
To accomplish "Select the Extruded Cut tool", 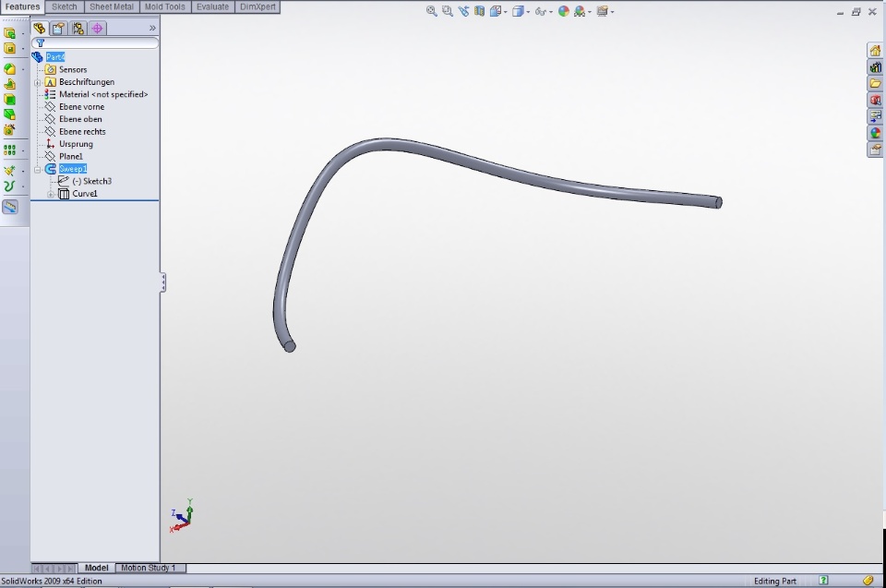I will [x=9, y=49].
